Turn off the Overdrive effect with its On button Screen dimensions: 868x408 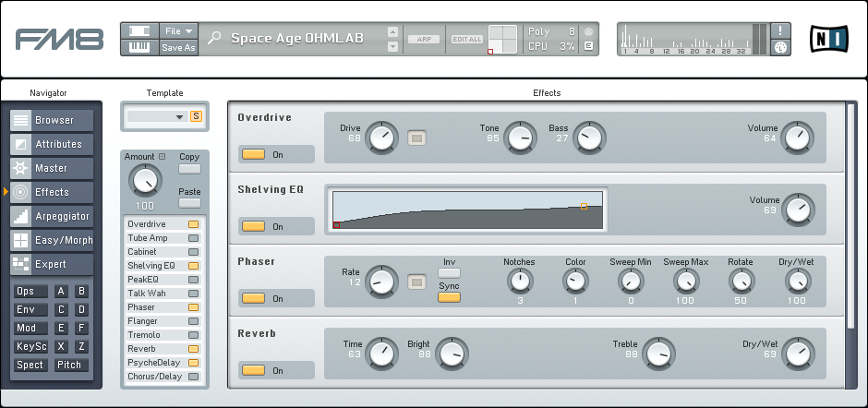click(254, 154)
